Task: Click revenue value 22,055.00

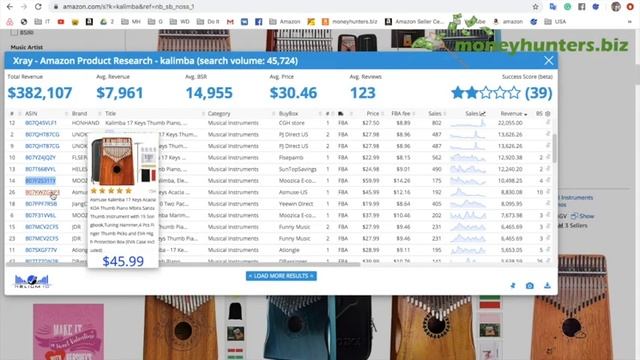Action: click(510, 122)
